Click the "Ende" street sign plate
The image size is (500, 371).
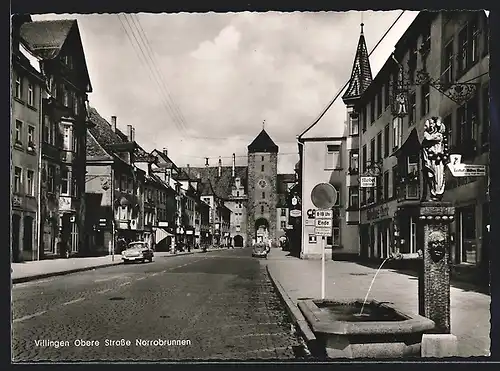[x=323, y=222]
